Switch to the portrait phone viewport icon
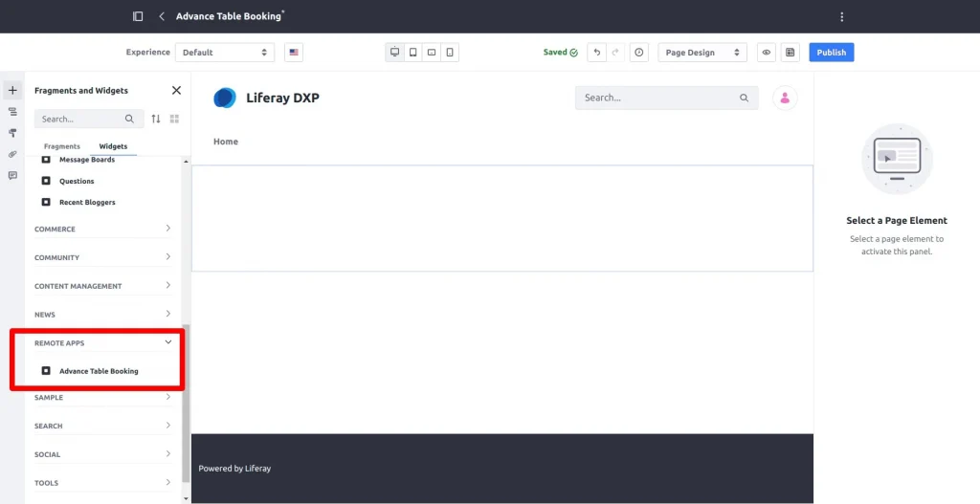980x504 pixels. (x=450, y=53)
